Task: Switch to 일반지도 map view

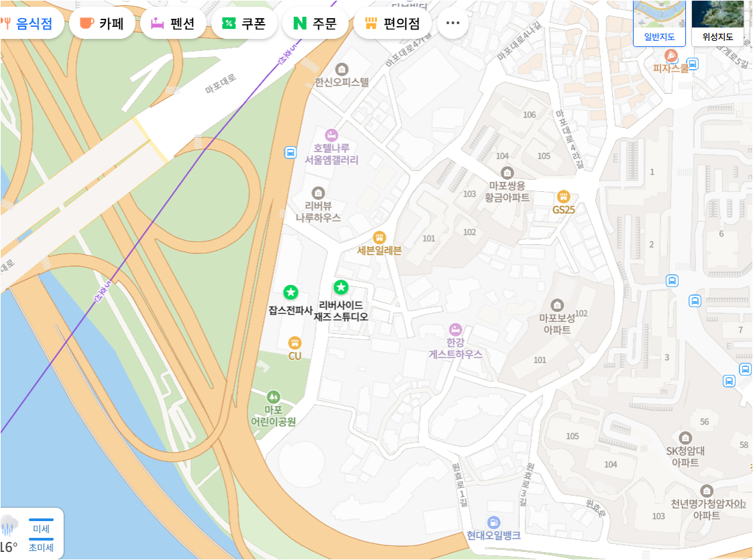Action: [x=659, y=23]
